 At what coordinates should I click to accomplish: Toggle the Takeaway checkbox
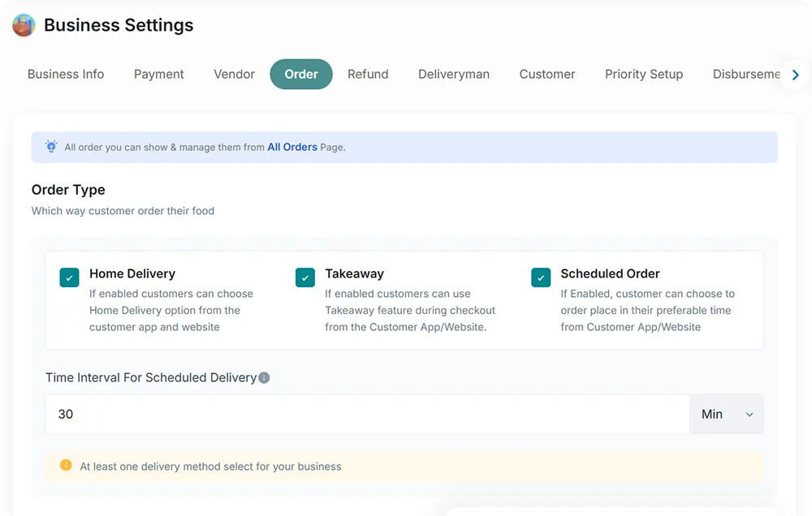(305, 277)
